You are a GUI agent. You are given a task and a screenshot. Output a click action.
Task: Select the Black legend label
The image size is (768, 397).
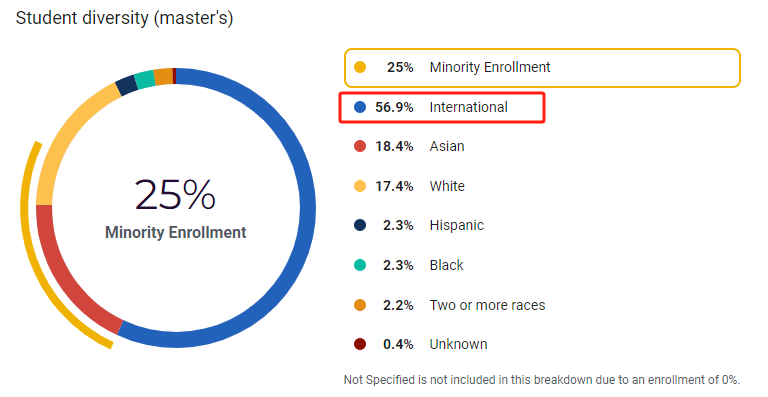447,265
